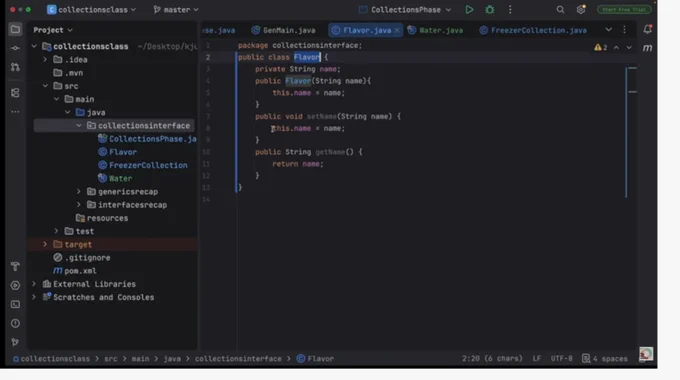Select FreezerCollection in project tree

click(x=143, y=165)
